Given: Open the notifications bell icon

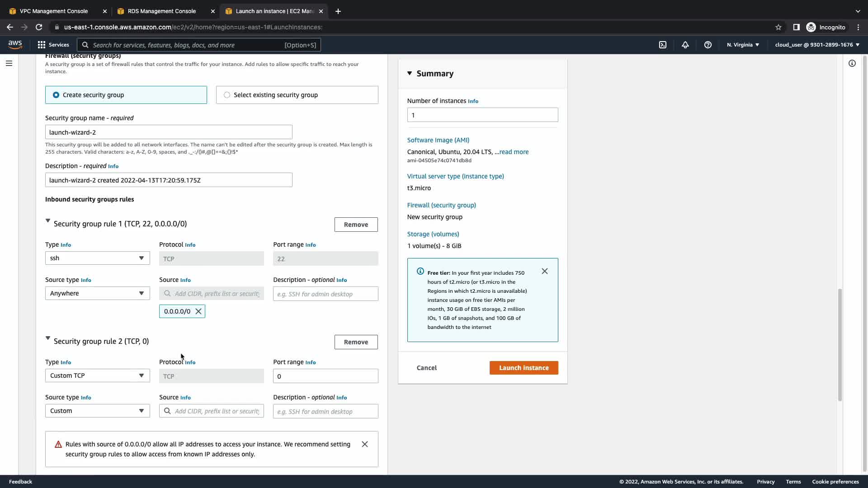Looking at the screenshot, I should tap(685, 45).
